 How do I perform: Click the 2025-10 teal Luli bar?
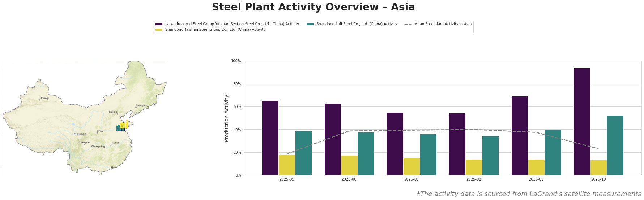point(615,145)
